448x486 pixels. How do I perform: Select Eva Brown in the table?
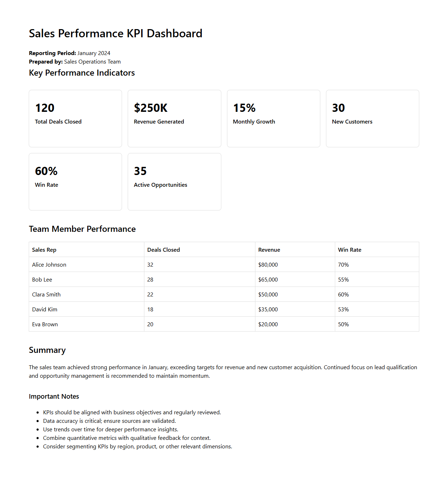45,324
